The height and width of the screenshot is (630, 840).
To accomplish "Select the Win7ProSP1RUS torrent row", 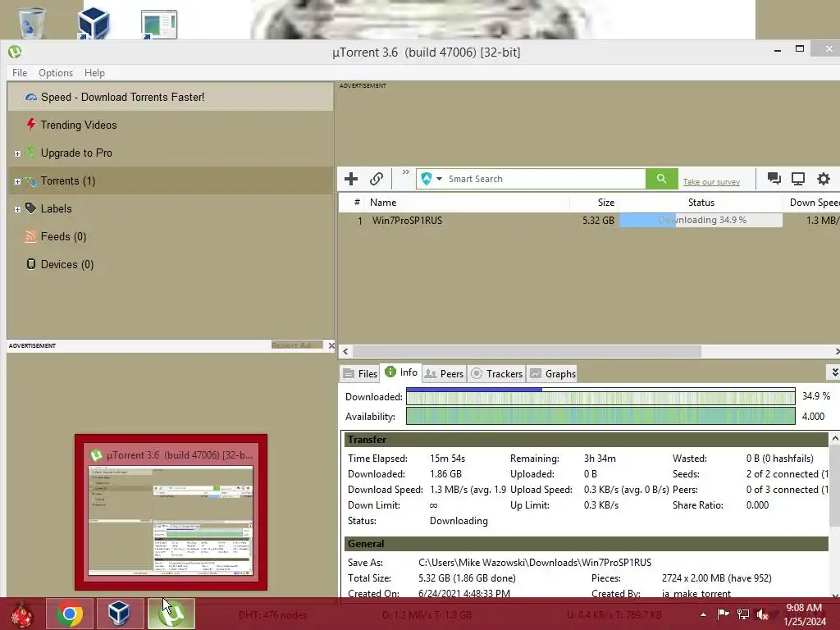I will (x=589, y=220).
